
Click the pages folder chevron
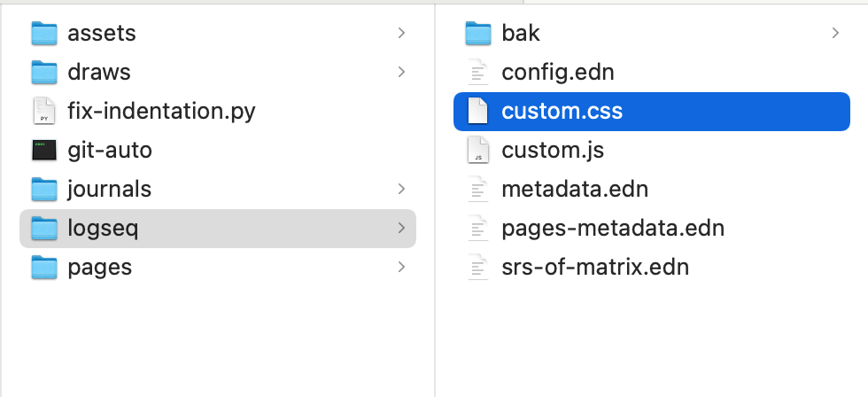(x=401, y=267)
